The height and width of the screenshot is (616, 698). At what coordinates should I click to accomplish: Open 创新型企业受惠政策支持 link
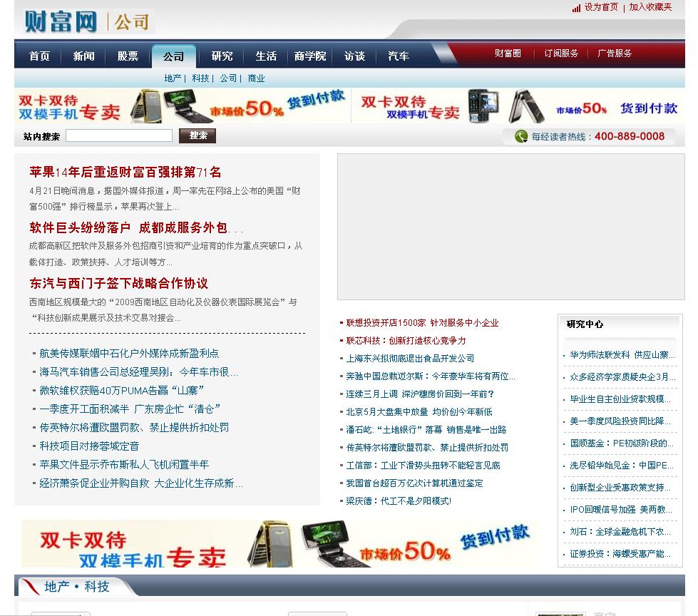point(620,488)
